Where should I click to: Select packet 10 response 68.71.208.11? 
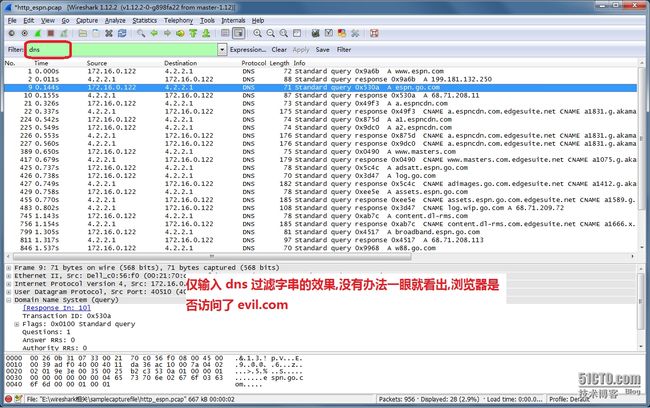(x=320, y=95)
